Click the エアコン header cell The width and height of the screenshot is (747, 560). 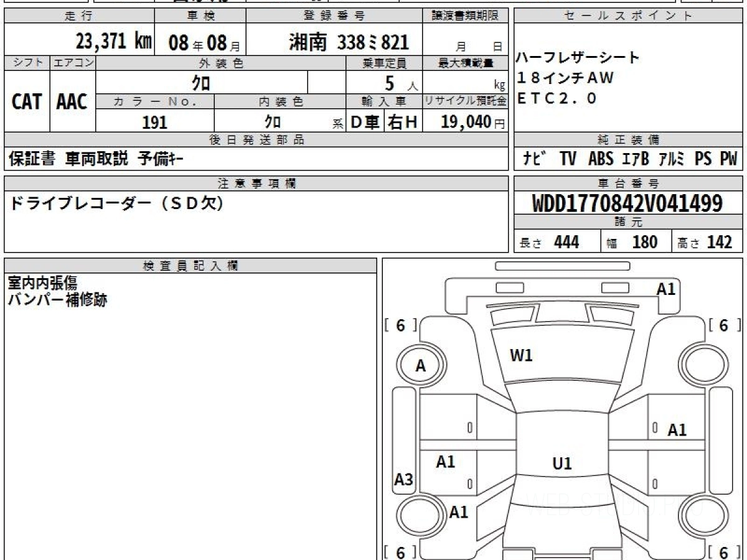(73, 63)
